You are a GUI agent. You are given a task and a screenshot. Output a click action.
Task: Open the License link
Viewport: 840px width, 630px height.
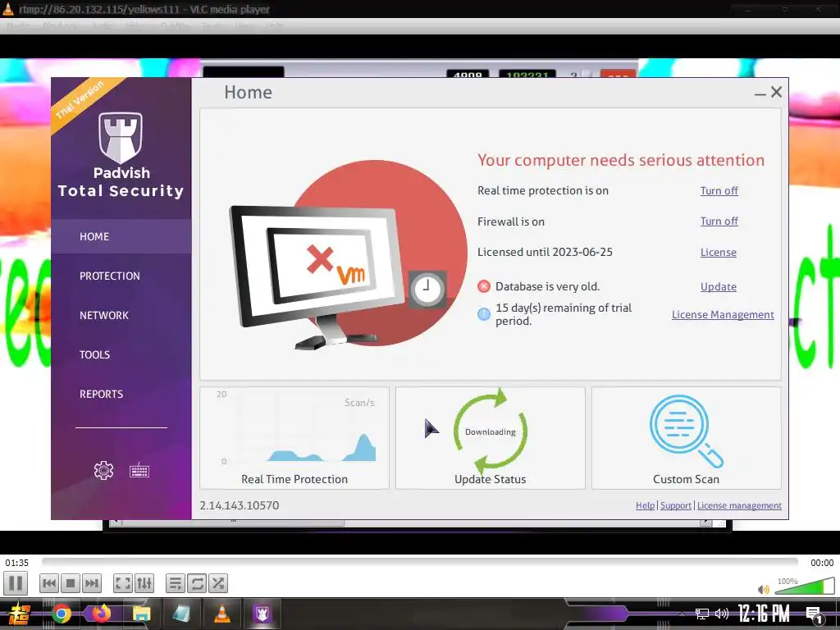(719, 253)
